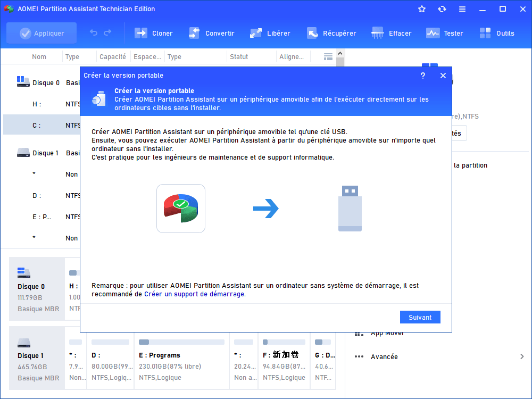Click the portable version header icon

[99, 99]
